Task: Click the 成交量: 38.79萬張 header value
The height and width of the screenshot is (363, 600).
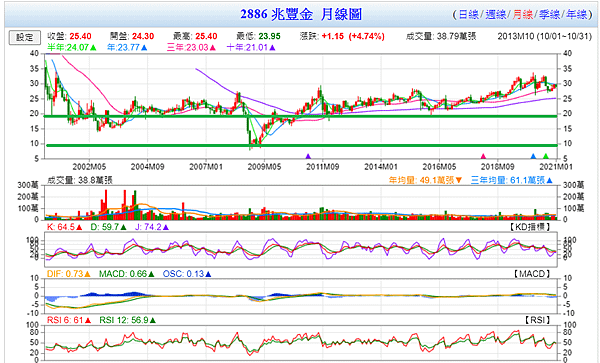Action: [441, 36]
